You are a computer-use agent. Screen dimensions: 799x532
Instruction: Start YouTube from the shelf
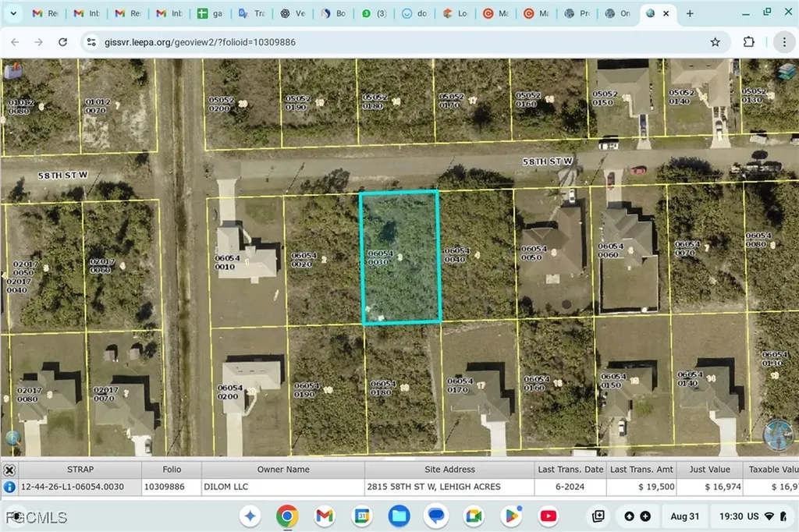[549, 516]
